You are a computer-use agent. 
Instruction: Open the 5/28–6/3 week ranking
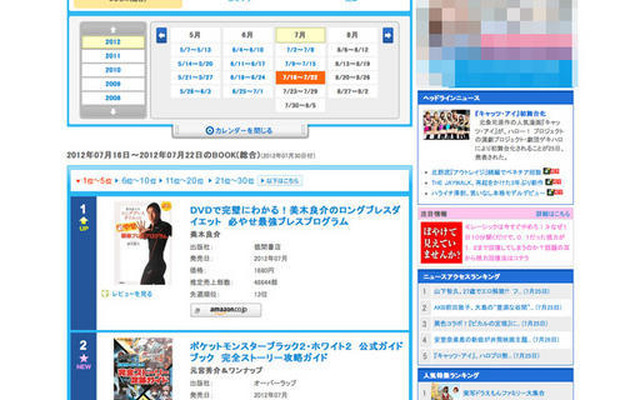(x=195, y=91)
